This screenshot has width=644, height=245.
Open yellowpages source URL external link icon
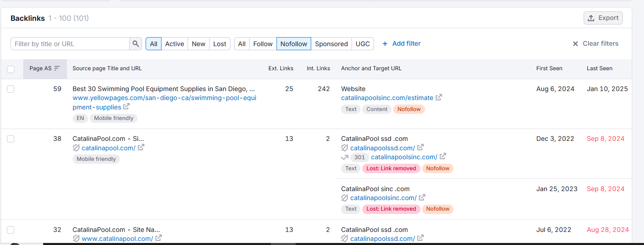(x=126, y=107)
